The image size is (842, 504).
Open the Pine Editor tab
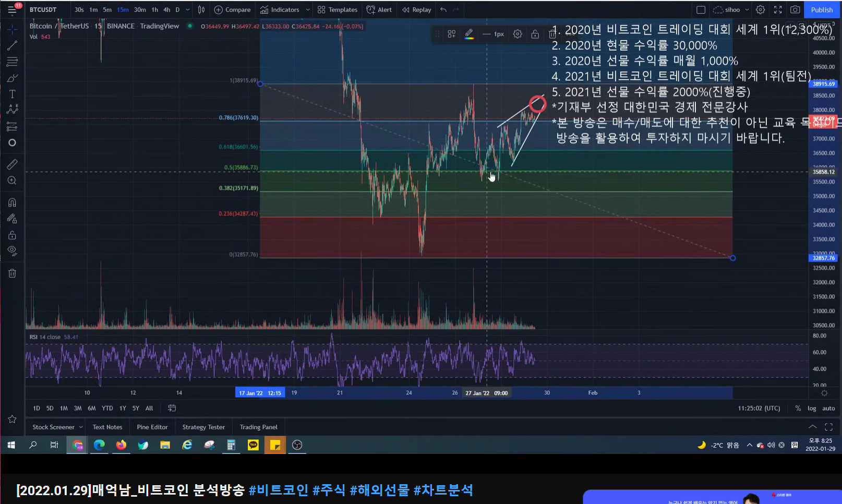point(152,427)
